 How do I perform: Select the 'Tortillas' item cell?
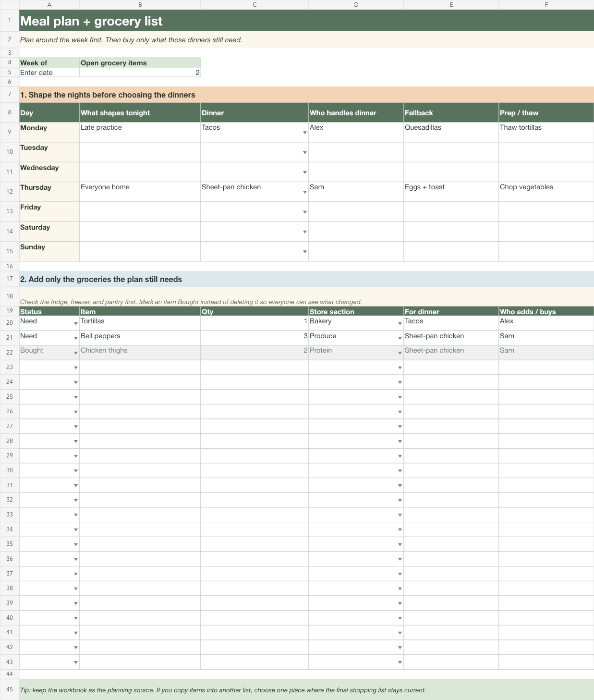(140, 323)
